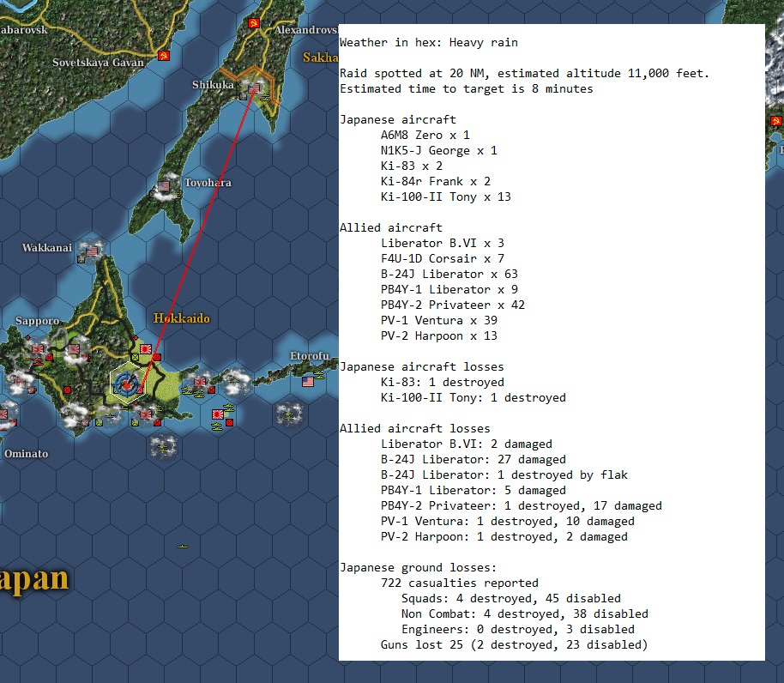Click the 'PV-2 Harpoon x 13' entry
Viewport: 784px width, 683px height.
(439, 336)
